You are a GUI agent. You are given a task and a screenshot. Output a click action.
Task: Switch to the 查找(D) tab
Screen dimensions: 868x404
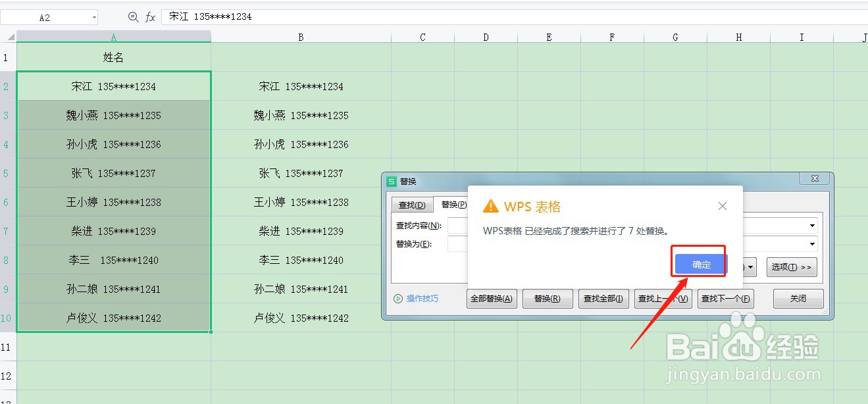413,205
